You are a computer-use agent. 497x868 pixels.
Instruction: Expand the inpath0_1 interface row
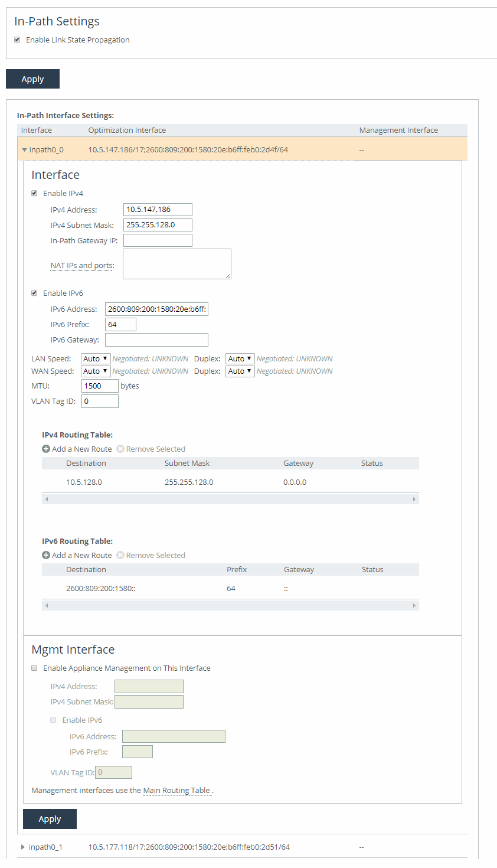[24, 847]
